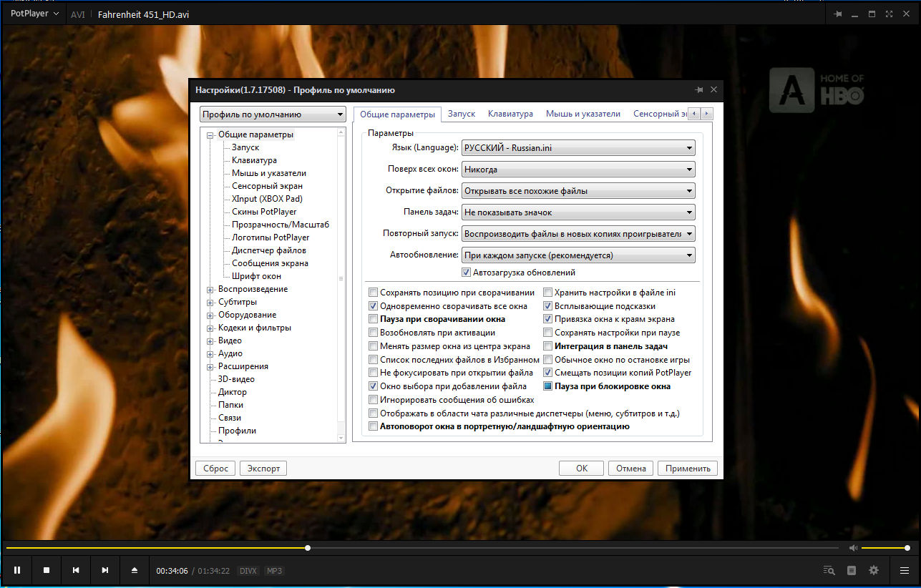Viewport: 921px width, 588px height.
Task: Open player control panel gear icon
Action: [874, 570]
